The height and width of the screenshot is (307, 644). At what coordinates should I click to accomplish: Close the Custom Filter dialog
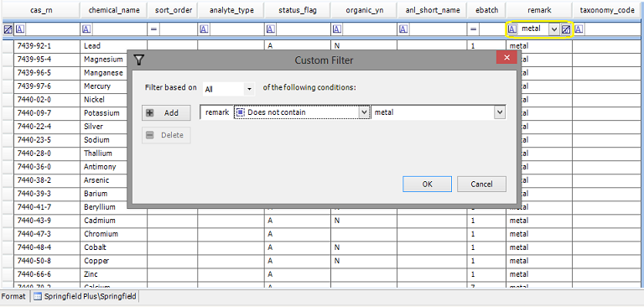[x=506, y=58]
